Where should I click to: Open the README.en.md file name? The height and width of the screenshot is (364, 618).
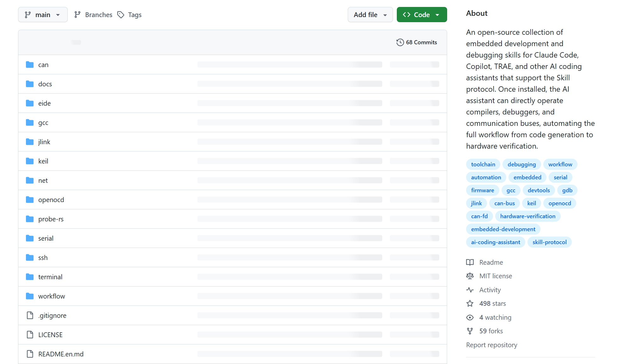[61, 354]
